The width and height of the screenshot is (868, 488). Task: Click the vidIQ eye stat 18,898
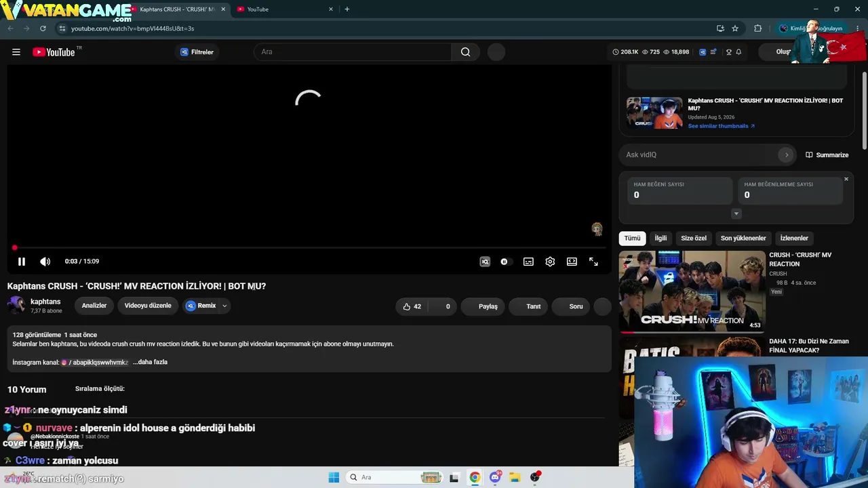tap(676, 52)
